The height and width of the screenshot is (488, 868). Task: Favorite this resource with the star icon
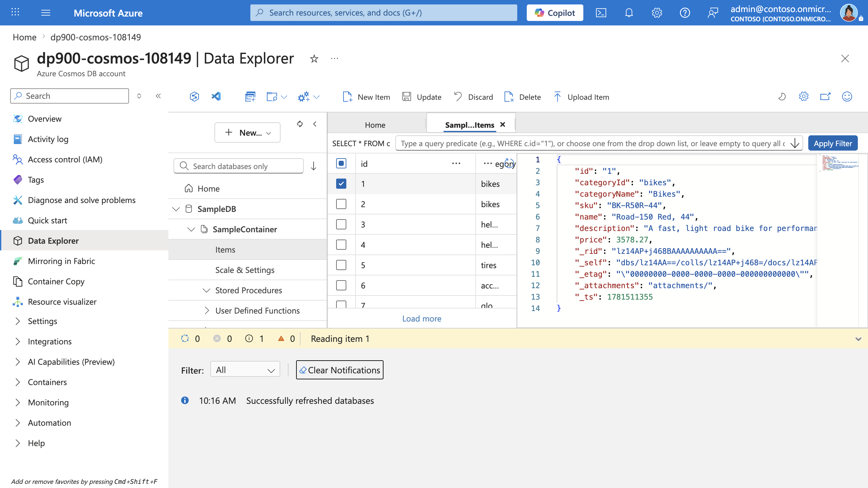[x=314, y=59]
